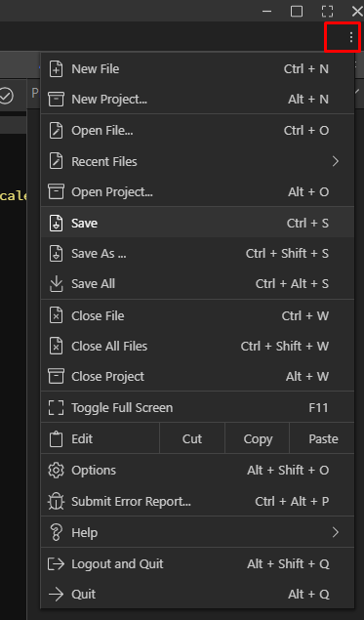Choose Quit at the menu bottom

(x=197, y=594)
